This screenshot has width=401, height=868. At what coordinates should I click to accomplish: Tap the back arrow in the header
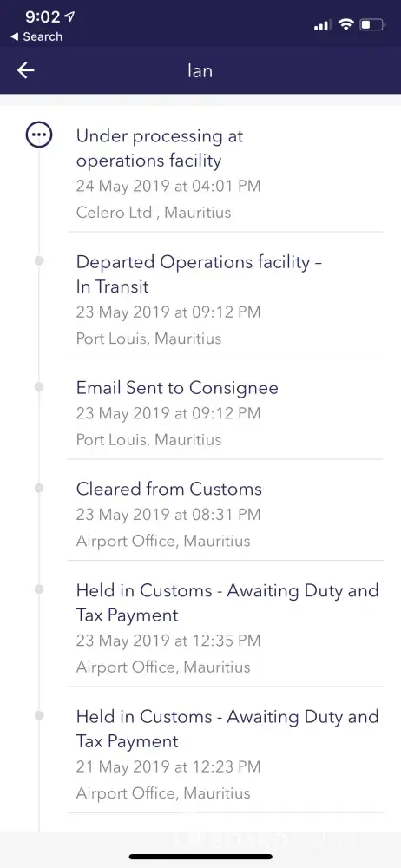coord(25,71)
